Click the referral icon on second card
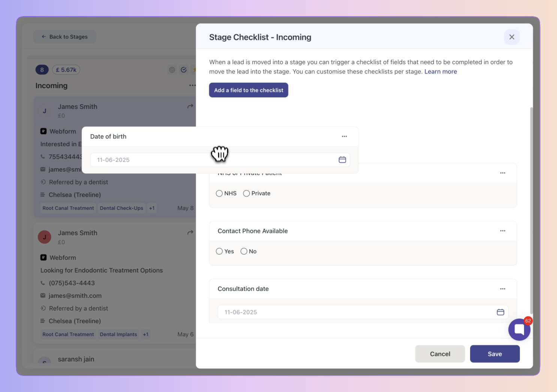 (x=43, y=308)
